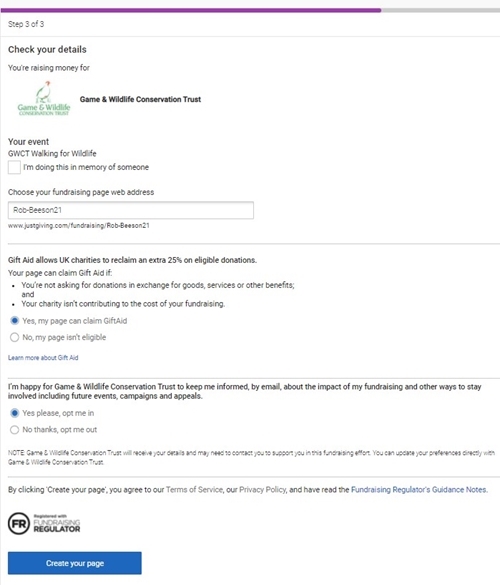This screenshot has height=585, width=500.
Task: Click the 'Step 3 of 3' indicator
Action: 26,24
